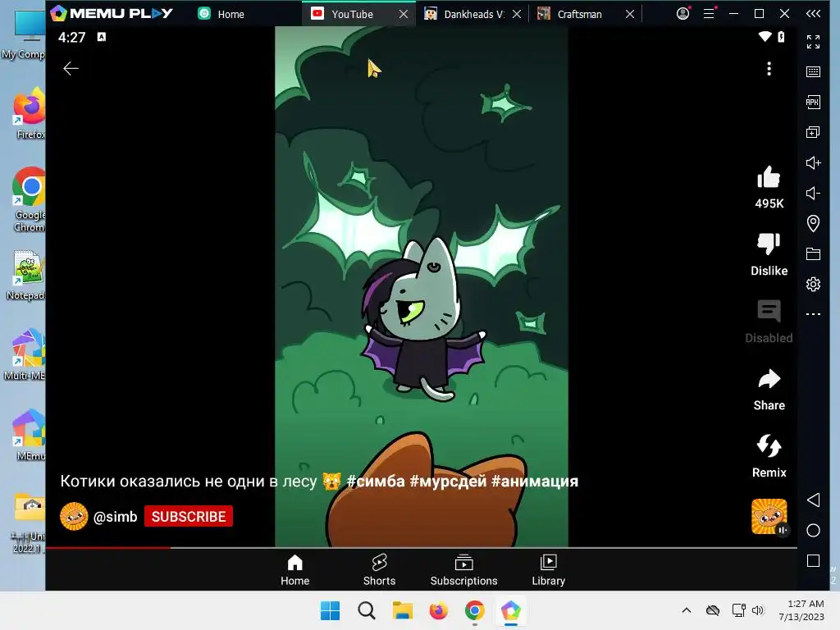Open Windows Start menu
Image resolution: width=840 pixels, height=630 pixels.
pos(330,610)
